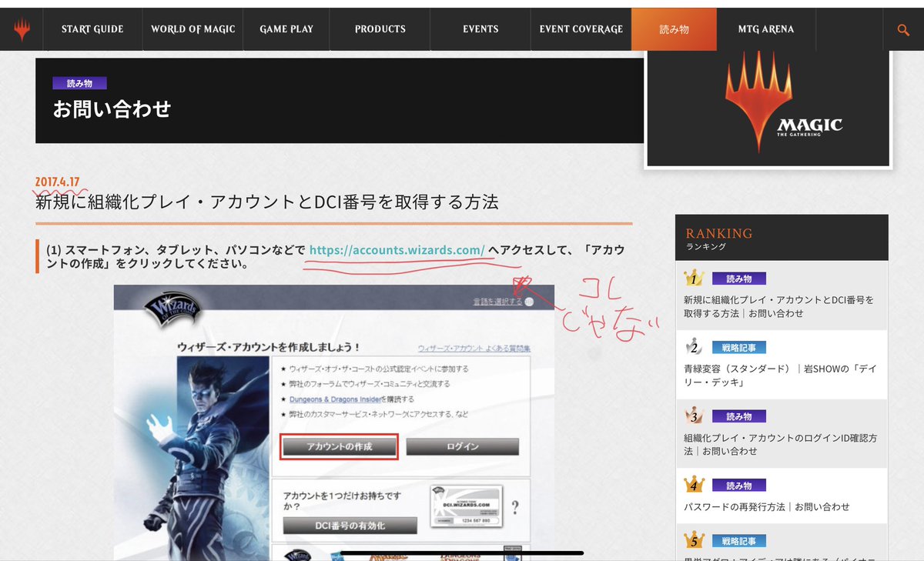
Task: Click ウィザーズ・アカウント よくある質問集 link in image
Action: pyautogui.click(x=474, y=349)
